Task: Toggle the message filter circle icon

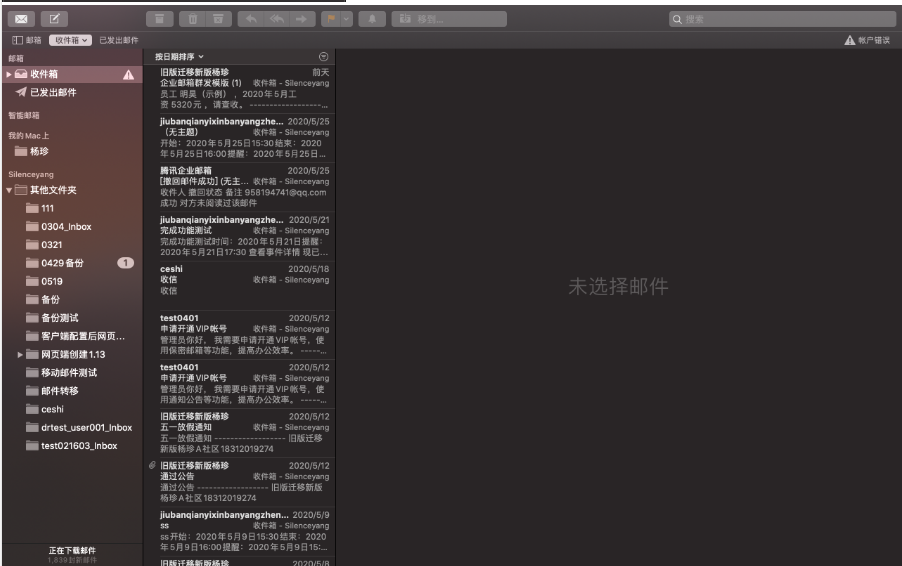Action: click(x=322, y=57)
